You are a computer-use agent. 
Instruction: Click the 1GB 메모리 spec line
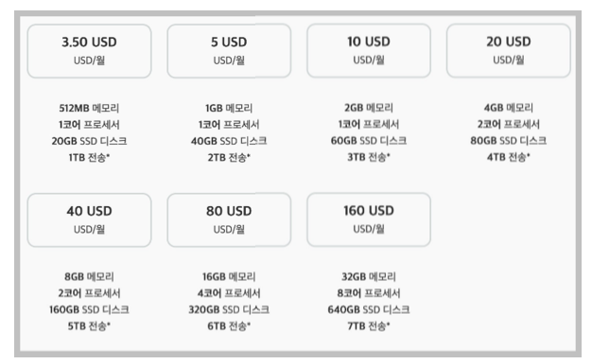229,108
